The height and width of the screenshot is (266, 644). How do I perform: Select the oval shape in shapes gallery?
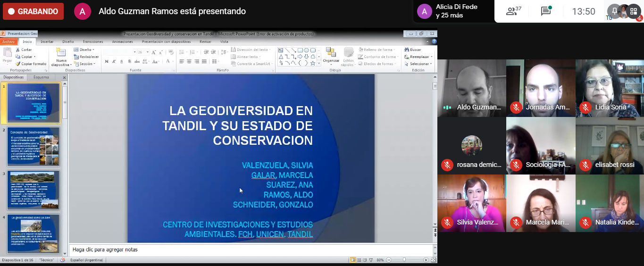pos(306,50)
